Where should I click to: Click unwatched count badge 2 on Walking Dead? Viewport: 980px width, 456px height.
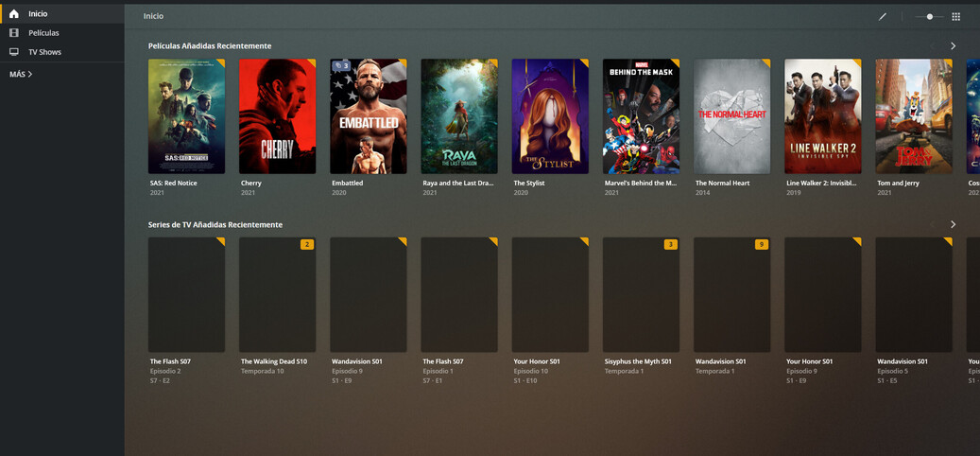point(307,245)
